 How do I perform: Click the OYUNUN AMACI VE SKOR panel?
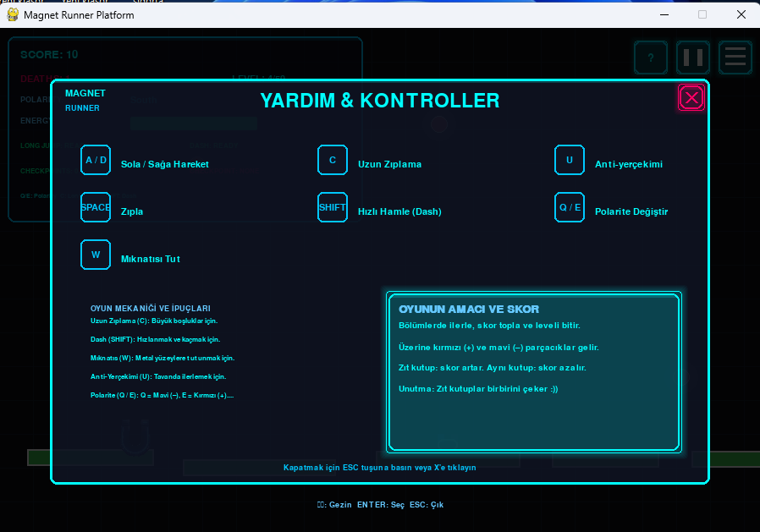(x=534, y=372)
